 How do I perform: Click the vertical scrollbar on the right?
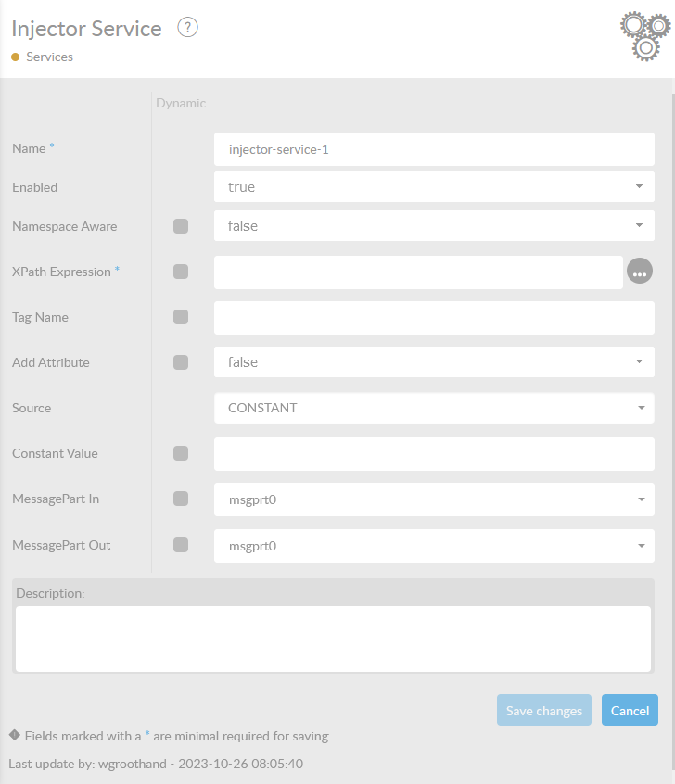[672, 371]
